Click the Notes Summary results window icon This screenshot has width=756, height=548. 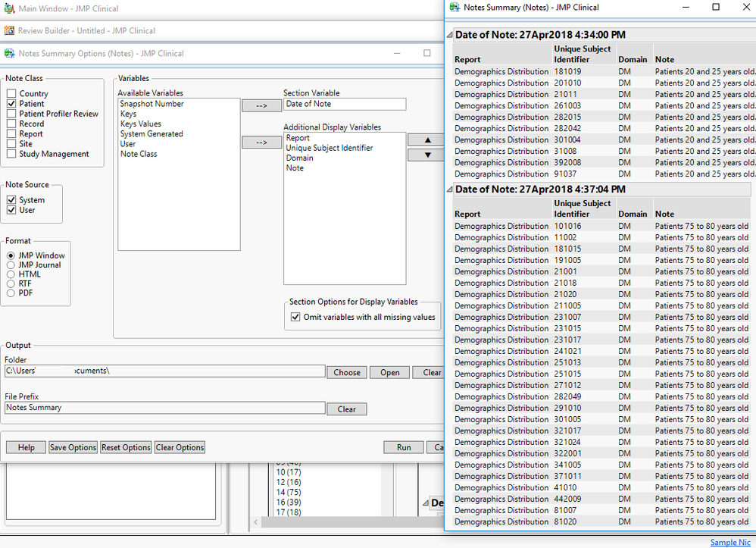coord(455,8)
